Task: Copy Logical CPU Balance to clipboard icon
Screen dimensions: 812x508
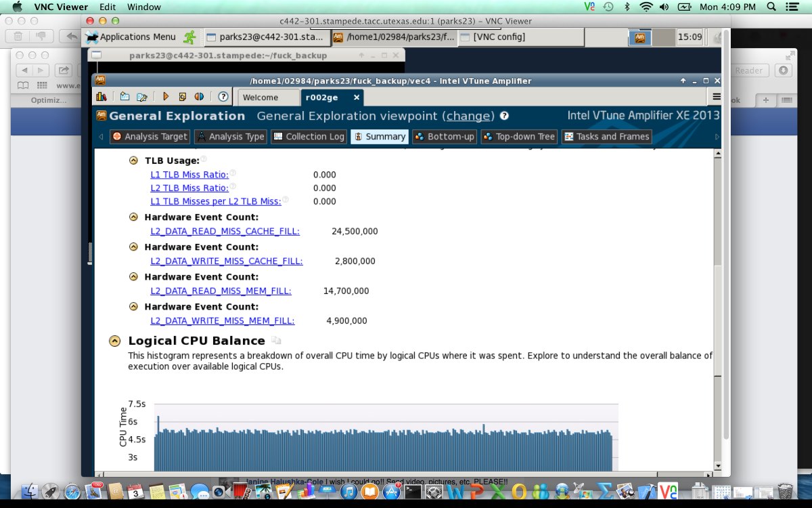Action: coord(276,341)
